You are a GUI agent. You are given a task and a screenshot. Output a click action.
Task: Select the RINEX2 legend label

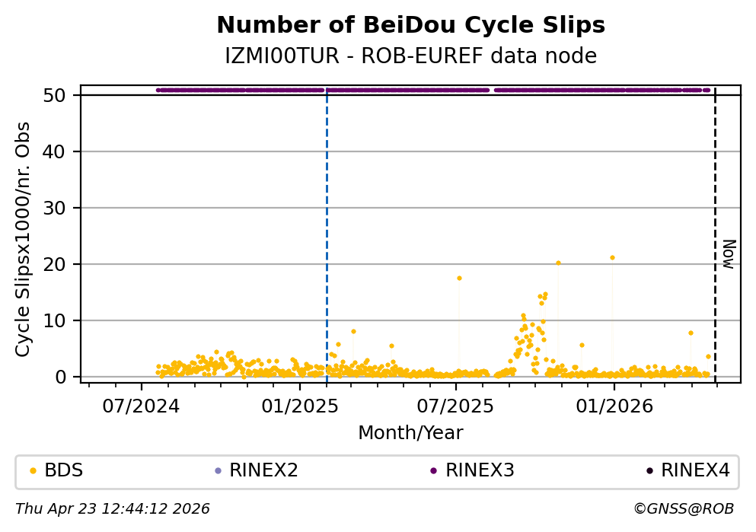pyautogui.click(x=263, y=470)
